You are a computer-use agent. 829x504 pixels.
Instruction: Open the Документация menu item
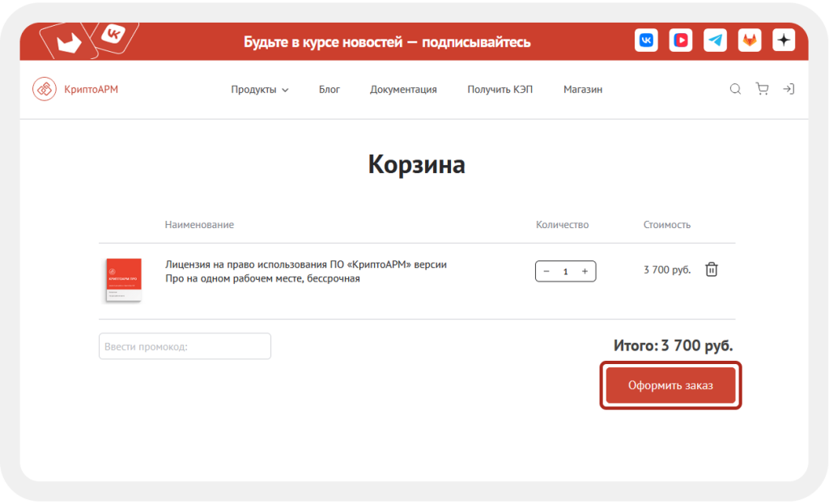click(x=403, y=89)
